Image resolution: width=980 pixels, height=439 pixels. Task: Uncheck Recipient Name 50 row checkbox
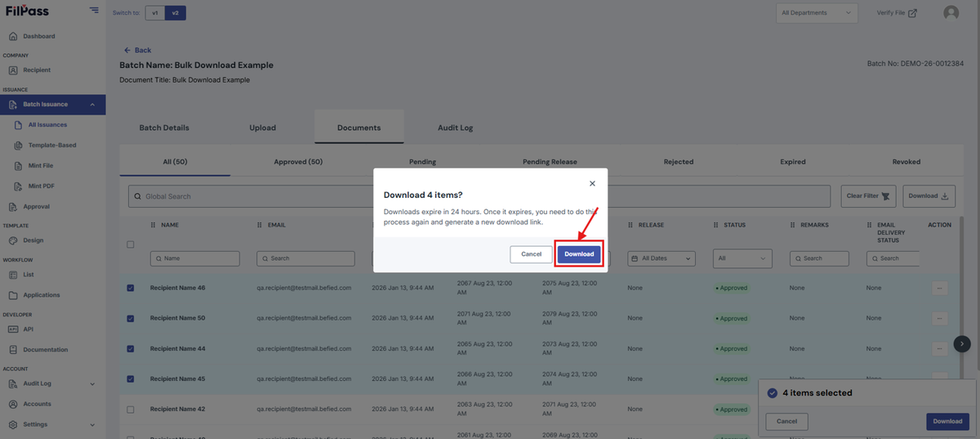(x=131, y=318)
